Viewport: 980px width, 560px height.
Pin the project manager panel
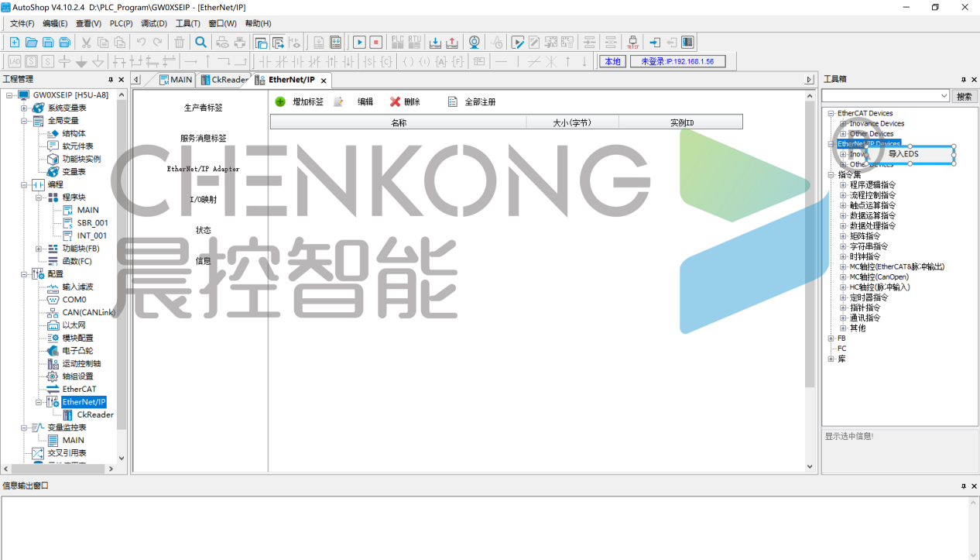(111, 79)
